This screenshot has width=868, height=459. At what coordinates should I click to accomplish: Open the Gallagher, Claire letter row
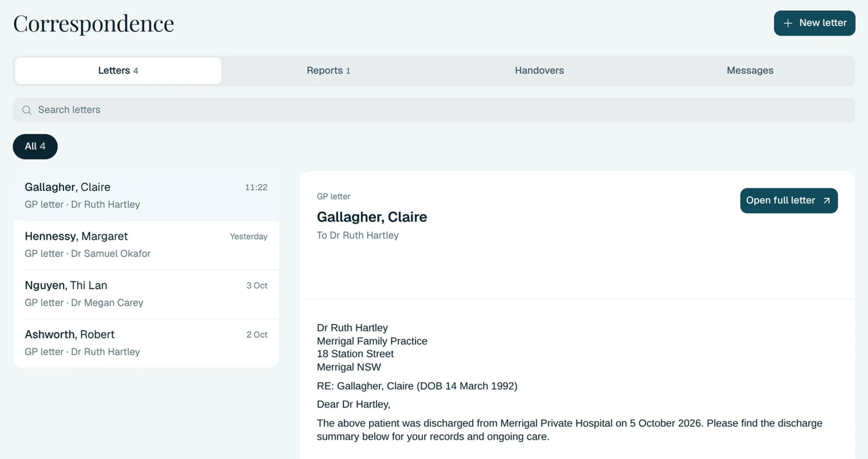point(146,196)
